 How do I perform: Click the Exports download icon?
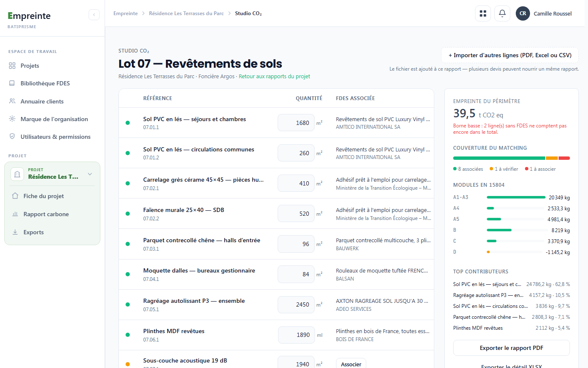(15, 232)
